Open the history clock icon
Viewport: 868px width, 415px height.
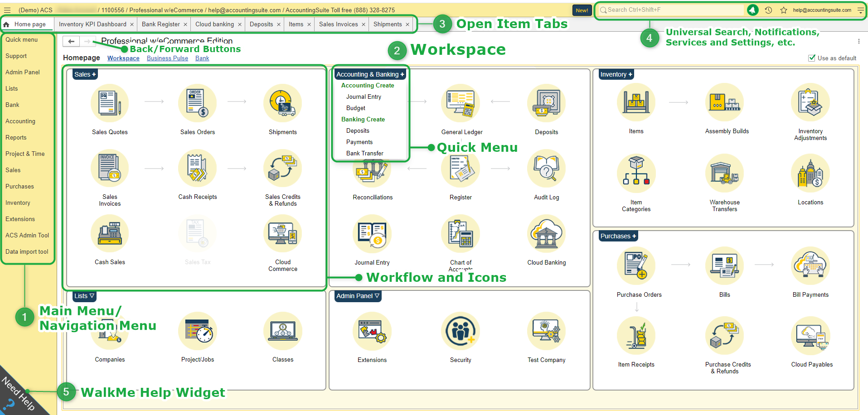click(768, 10)
